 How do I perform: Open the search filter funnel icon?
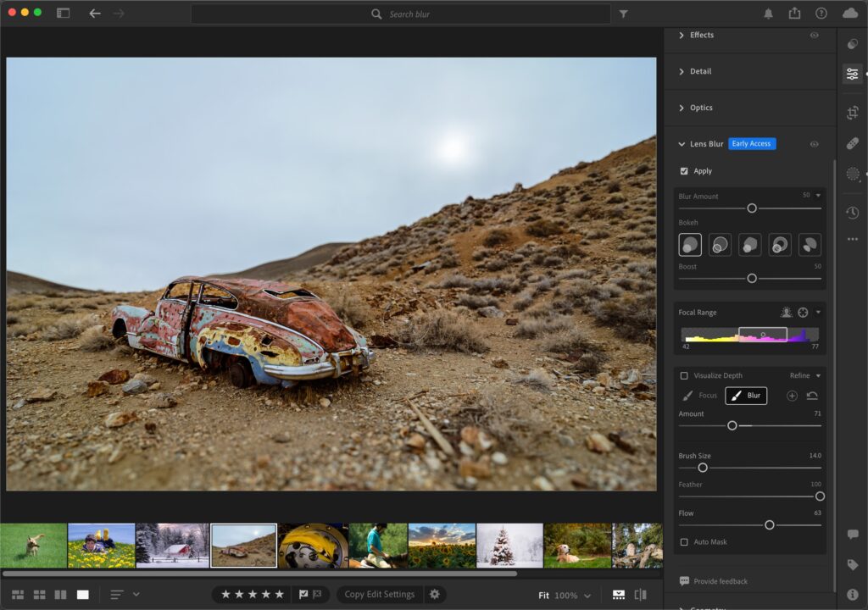[623, 14]
